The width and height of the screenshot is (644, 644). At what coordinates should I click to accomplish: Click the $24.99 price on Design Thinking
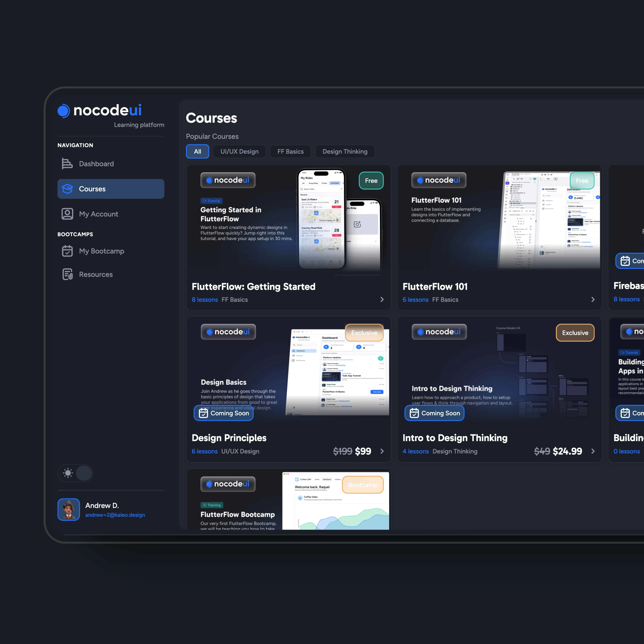pyautogui.click(x=567, y=451)
